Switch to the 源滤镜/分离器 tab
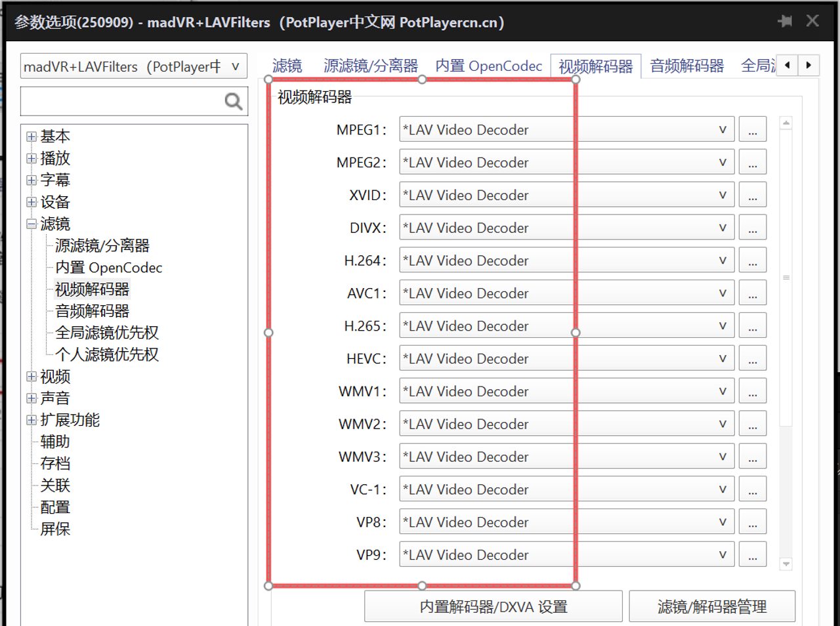 click(x=371, y=66)
